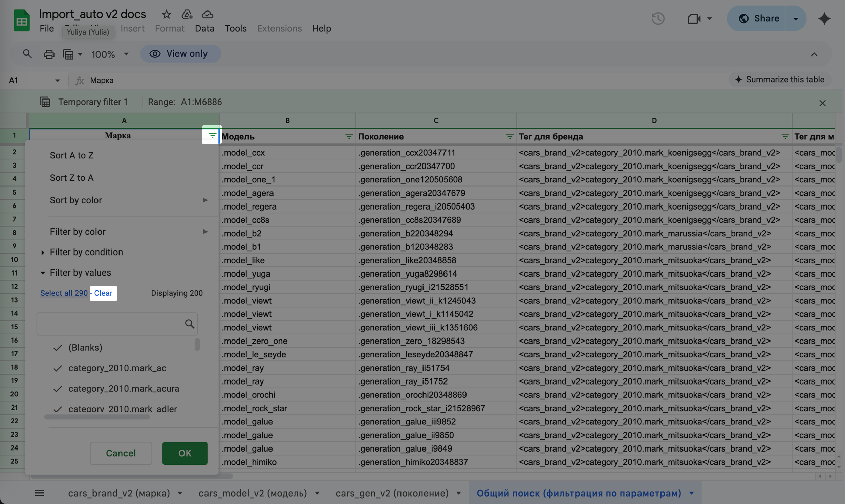The height and width of the screenshot is (504, 845).
Task: Open version history clock icon
Action: 658,18
